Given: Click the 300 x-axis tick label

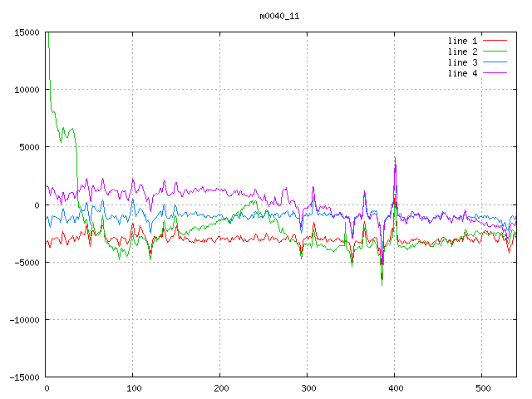Looking at the screenshot, I should click(308, 388).
